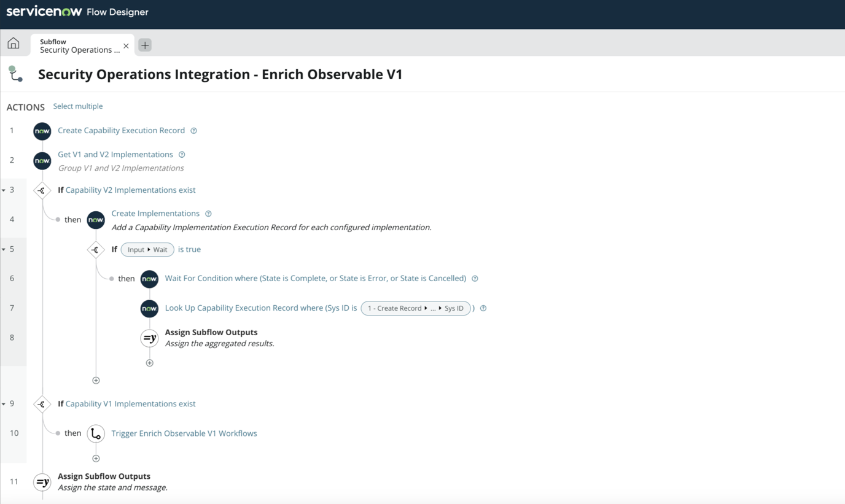This screenshot has width=845, height=504.
Task: Open Capability V2 Implementations exist condition
Action: [130, 190]
